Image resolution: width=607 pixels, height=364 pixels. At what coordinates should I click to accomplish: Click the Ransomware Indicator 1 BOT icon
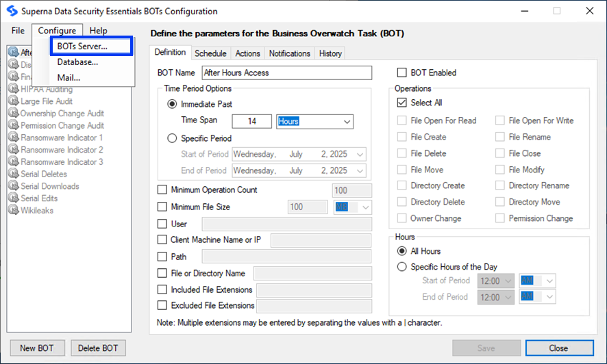pyautogui.click(x=14, y=137)
